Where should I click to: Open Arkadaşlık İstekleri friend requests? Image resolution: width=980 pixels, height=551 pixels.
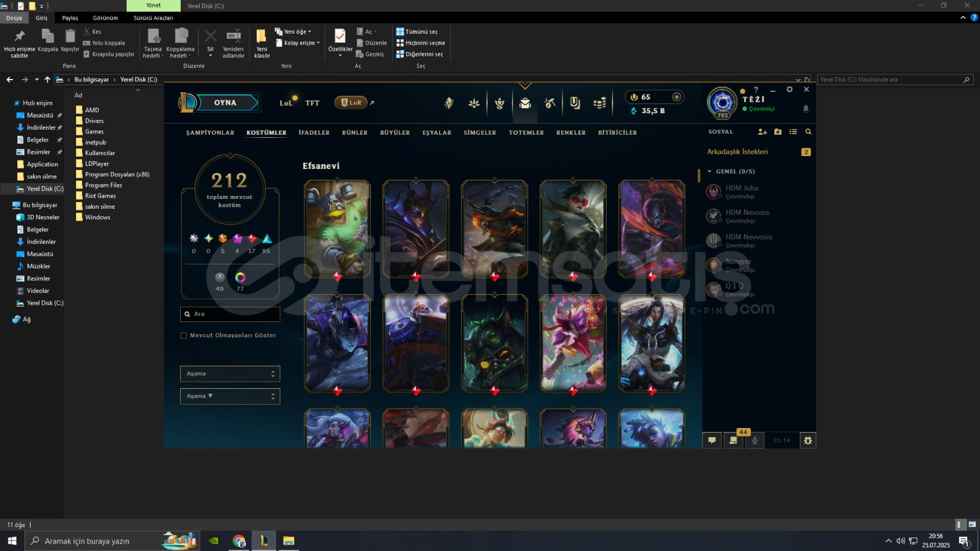737,152
